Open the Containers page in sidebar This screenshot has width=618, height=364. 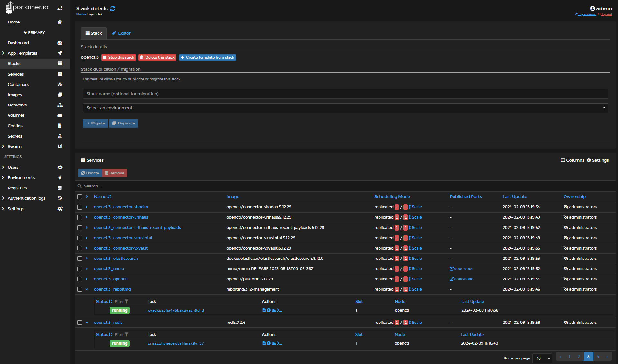(x=18, y=84)
